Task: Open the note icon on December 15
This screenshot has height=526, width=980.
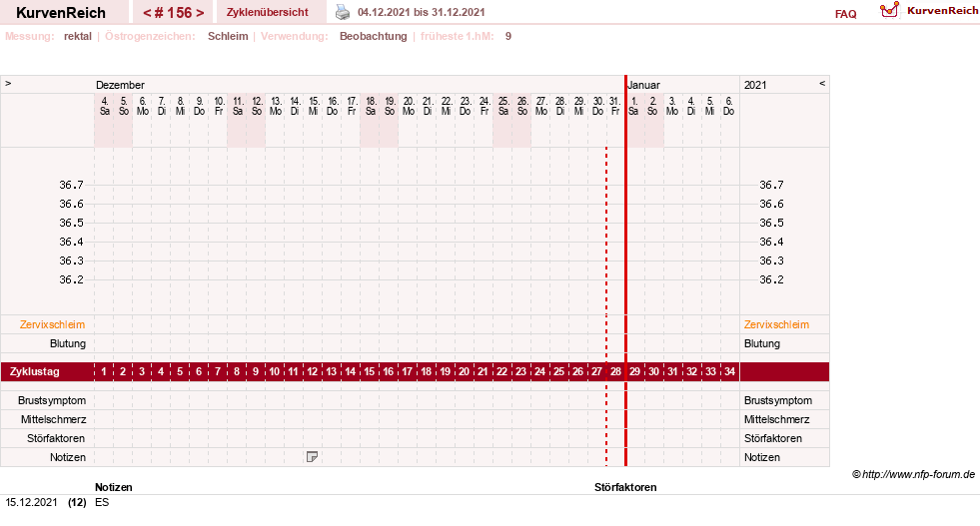Action: (312, 457)
